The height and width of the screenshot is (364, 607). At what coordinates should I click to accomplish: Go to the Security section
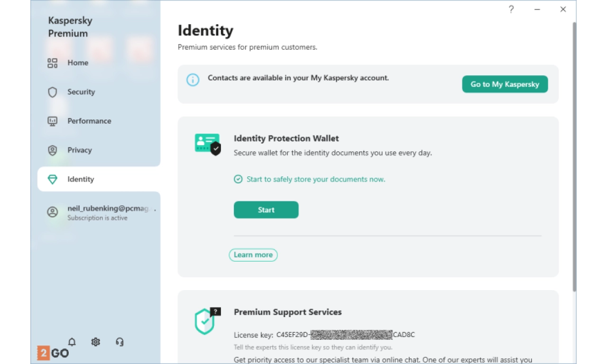[x=81, y=92]
